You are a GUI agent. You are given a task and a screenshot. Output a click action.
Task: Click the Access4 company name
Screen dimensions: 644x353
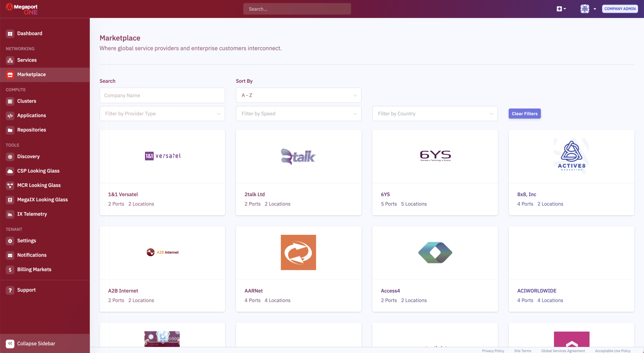[390, 291]
